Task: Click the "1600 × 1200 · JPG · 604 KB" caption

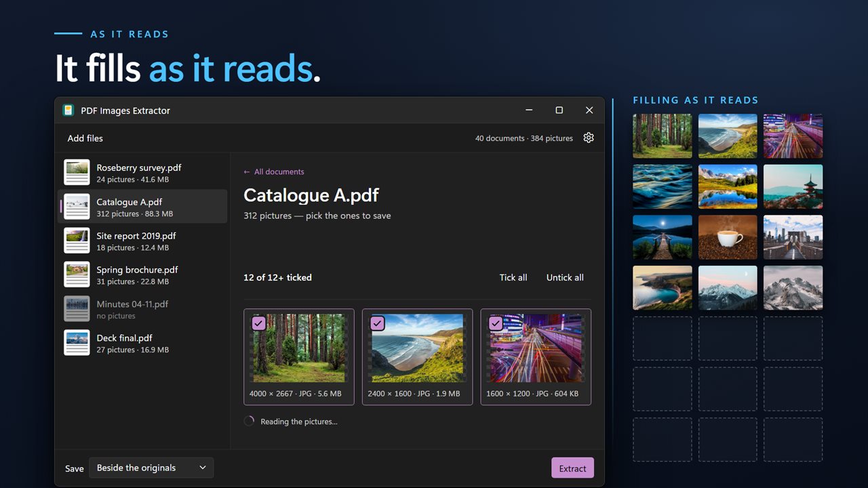Action: click(532, 393)
